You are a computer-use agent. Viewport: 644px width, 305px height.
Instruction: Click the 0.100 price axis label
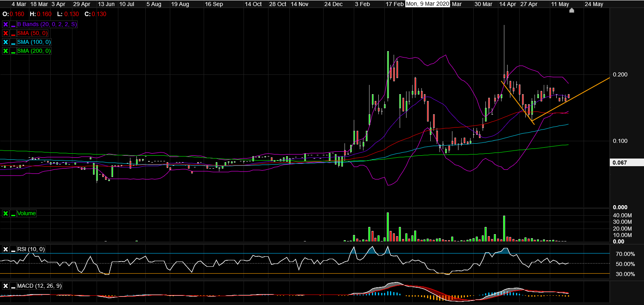coord(620,141)
